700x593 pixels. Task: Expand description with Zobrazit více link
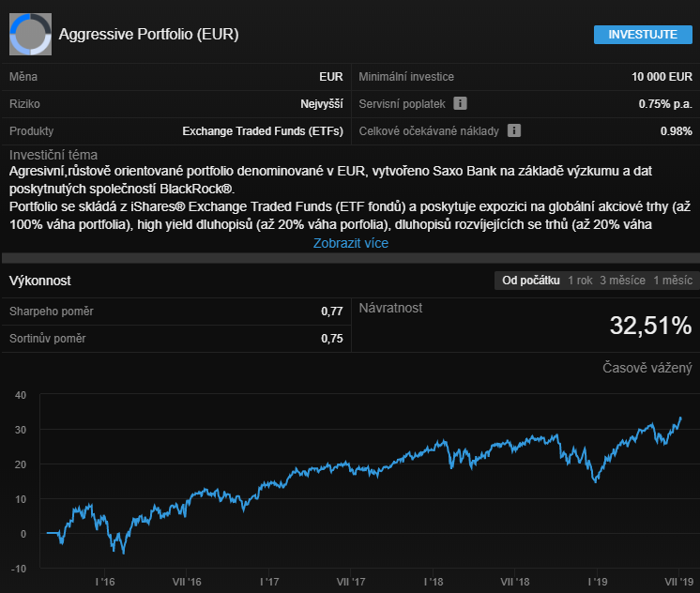(351, 243)
